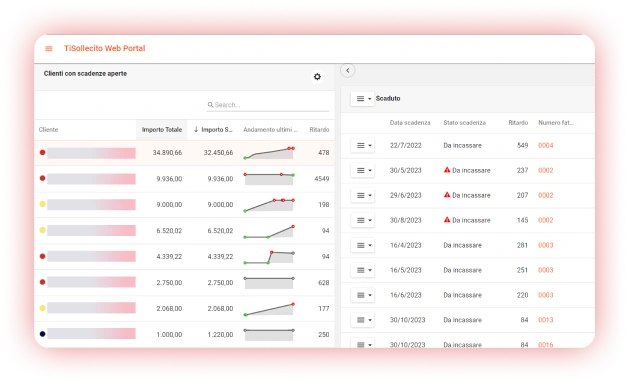Viewport: 629px width, 382px height.
Task: Open row menu for 30/5/2023 deadline
Action: point(363,170)
